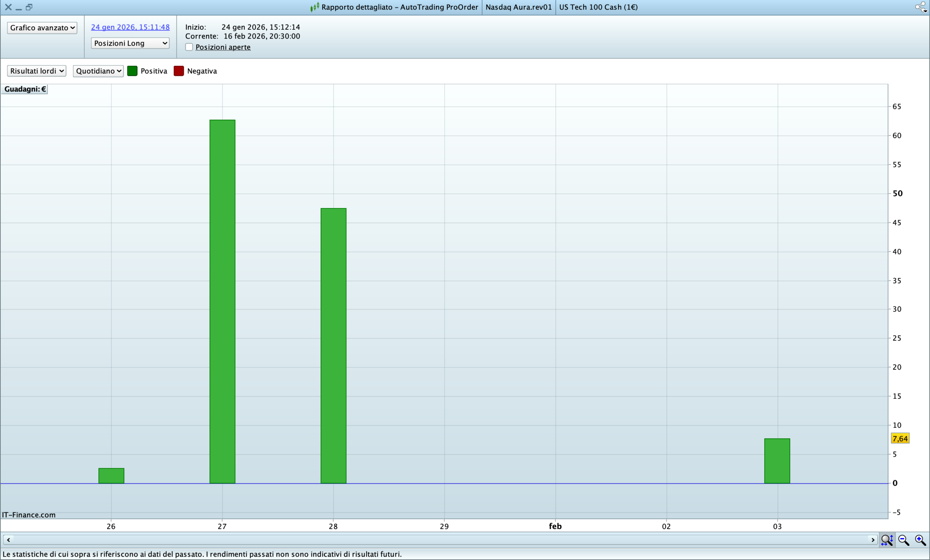
Task: Click the tallest green bar on day 27
Action: tap(222, 301)
